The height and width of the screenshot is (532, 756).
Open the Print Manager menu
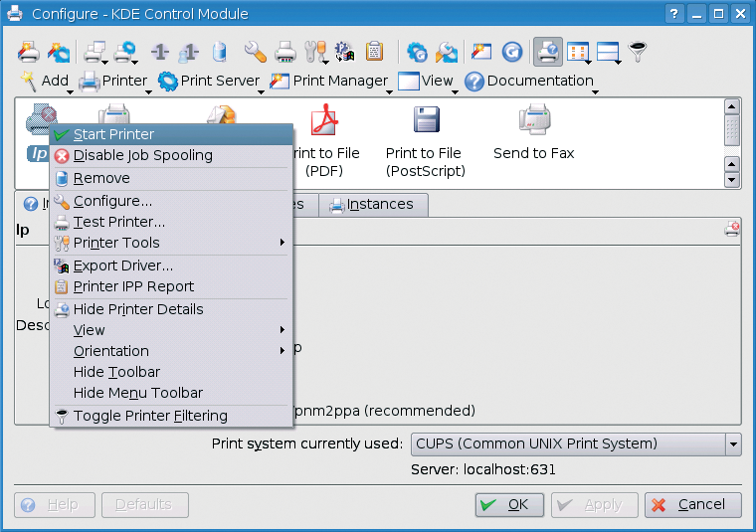point(330,82)
